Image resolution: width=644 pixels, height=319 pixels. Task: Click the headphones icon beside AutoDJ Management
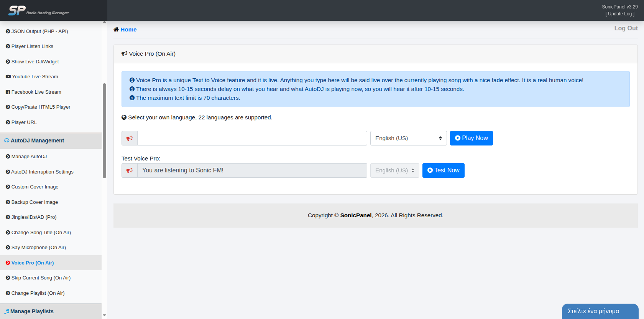pos(7,141)
